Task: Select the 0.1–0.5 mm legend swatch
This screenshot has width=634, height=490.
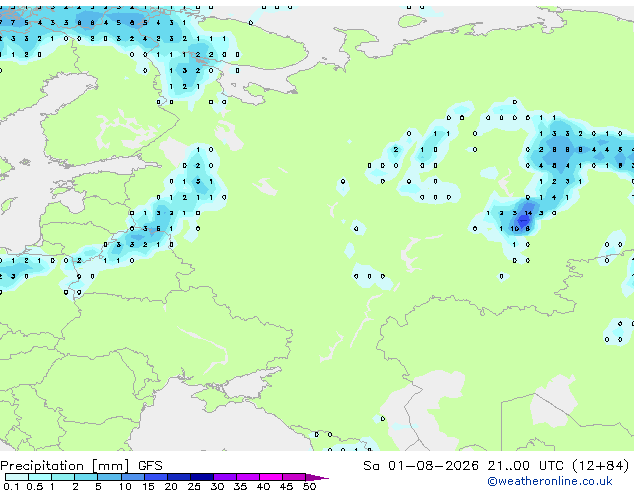Action: 17,477
